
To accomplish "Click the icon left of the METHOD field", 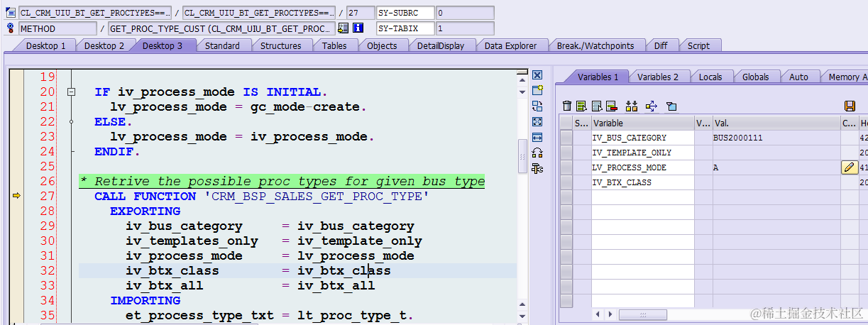I will click(x=11, y=28).
